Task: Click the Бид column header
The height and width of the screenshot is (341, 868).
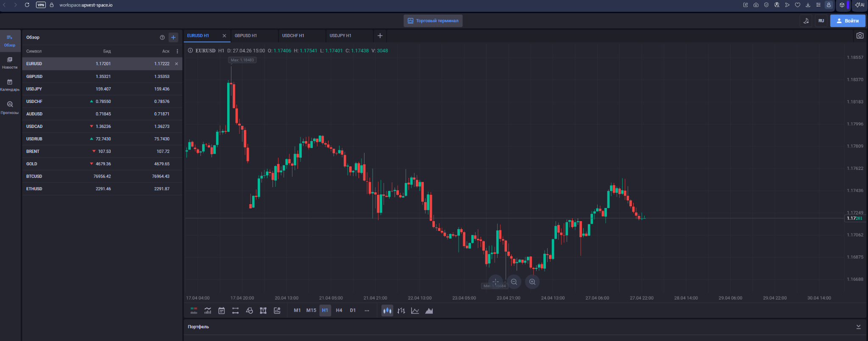Action: click(107, 51)
